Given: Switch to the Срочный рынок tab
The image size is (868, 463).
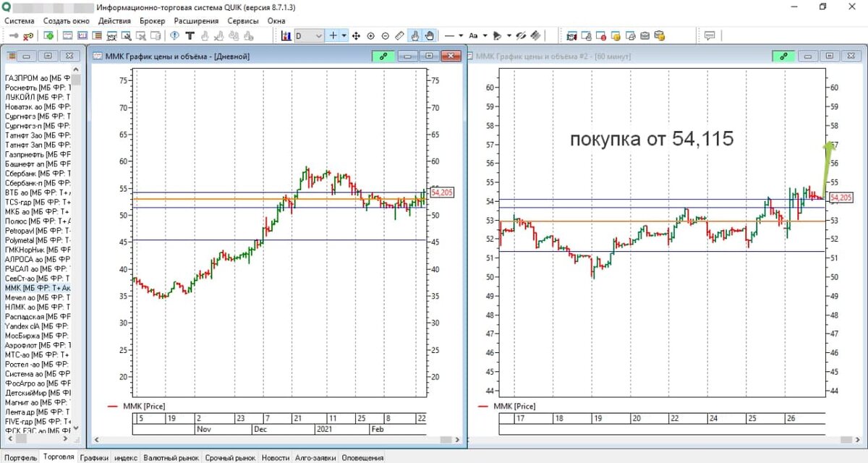Looking at the screenshot, I should (230, 457).
